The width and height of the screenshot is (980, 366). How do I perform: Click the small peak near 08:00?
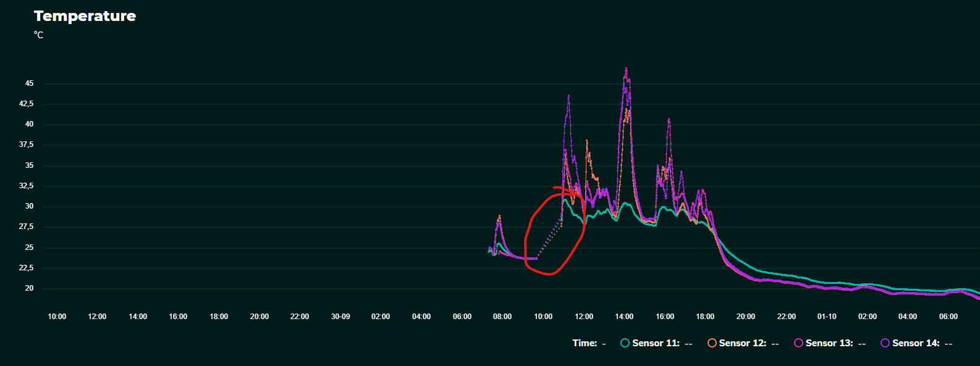499,217
